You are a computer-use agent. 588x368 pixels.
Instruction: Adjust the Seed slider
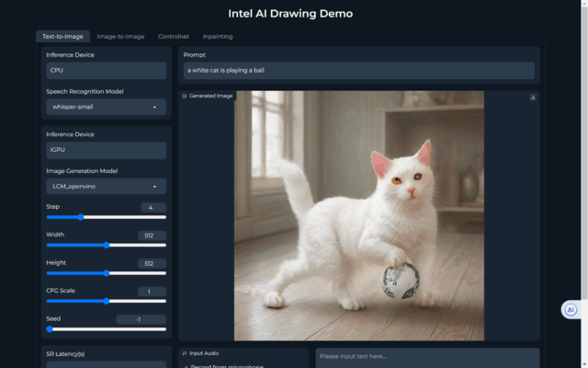(107, 329)
